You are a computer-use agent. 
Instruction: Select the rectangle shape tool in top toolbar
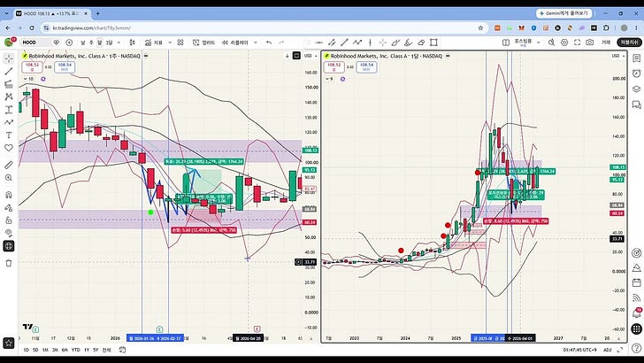pos(433,42)
